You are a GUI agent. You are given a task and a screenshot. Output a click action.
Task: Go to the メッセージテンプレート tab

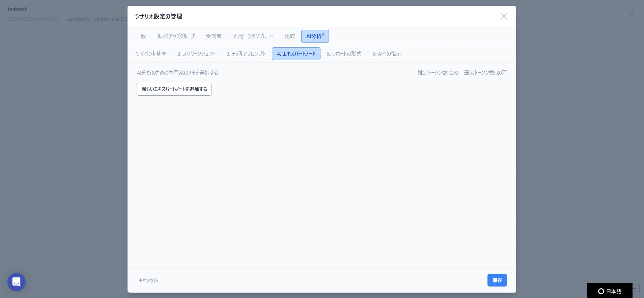[253, 36]
